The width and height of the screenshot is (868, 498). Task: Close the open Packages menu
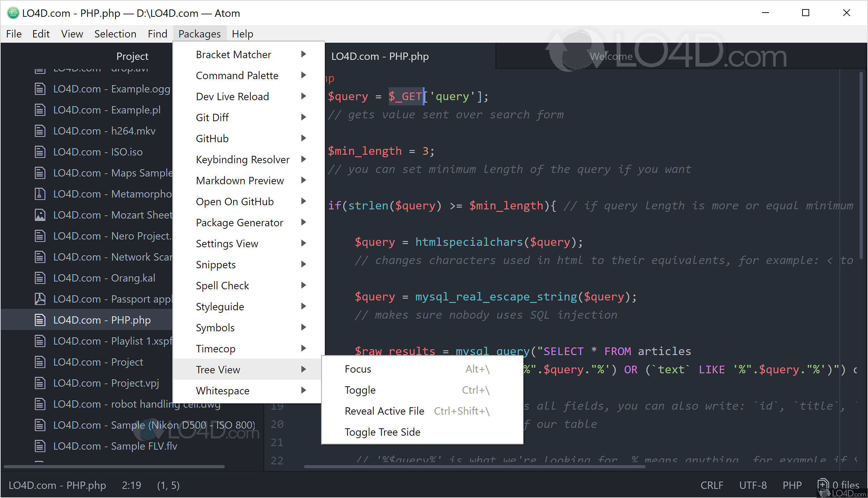click(x=200, y=34)
